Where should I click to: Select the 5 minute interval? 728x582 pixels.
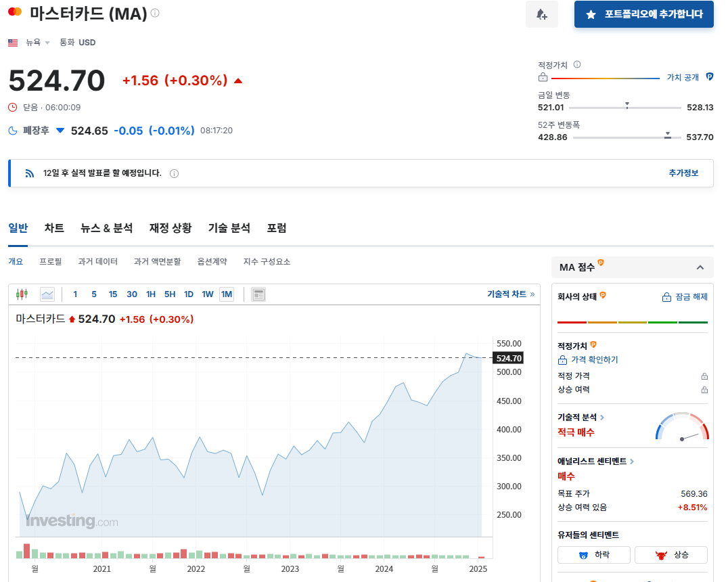[94, 294]
